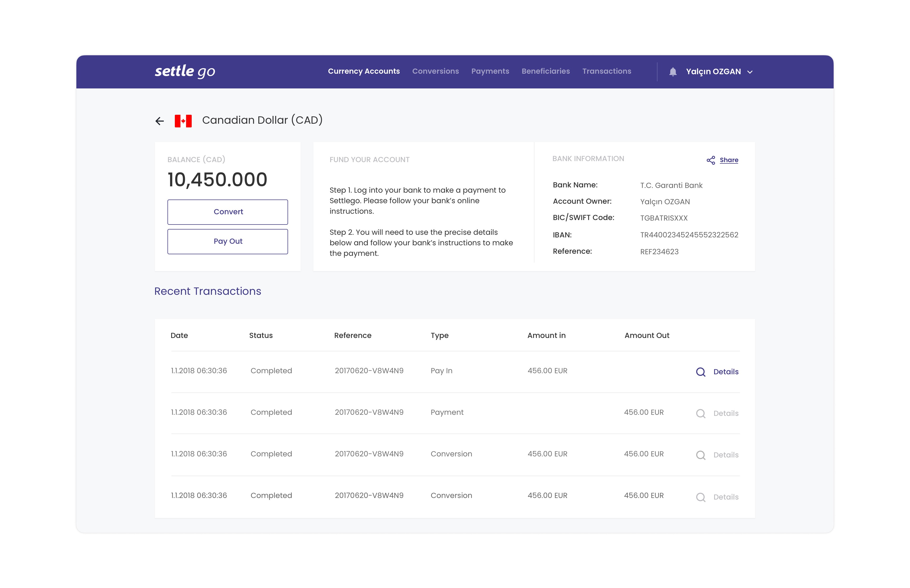Select the bank name T.C. Garanti Bank
Viewport: 910px width, 588px height.
[x=671, y=186]
